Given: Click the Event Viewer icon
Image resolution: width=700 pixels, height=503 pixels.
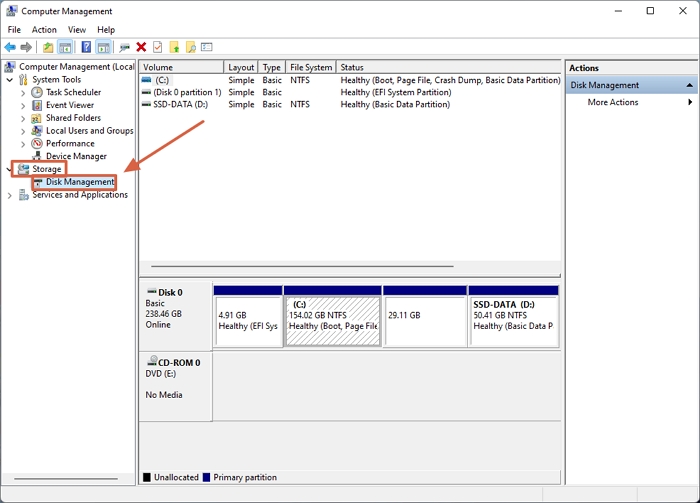Looking at the screenshot, I should click(37, 105).
